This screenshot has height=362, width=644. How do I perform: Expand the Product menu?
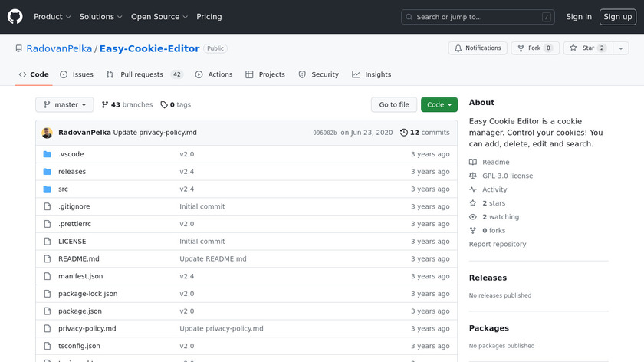(52, 17)
